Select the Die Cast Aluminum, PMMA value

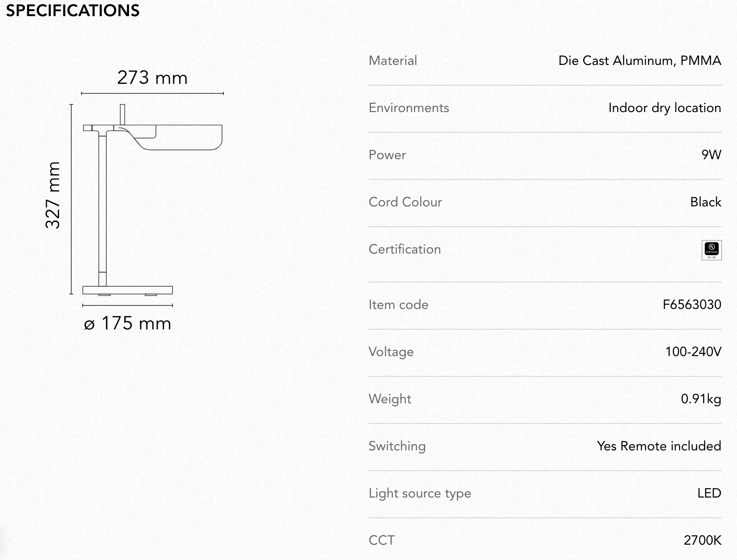639,61
